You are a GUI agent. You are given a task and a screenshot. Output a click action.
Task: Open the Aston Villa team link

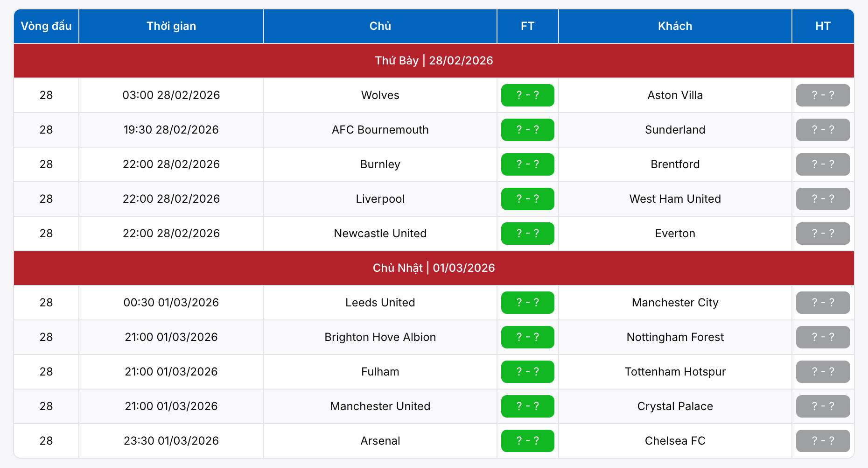[x=675, y=95]
